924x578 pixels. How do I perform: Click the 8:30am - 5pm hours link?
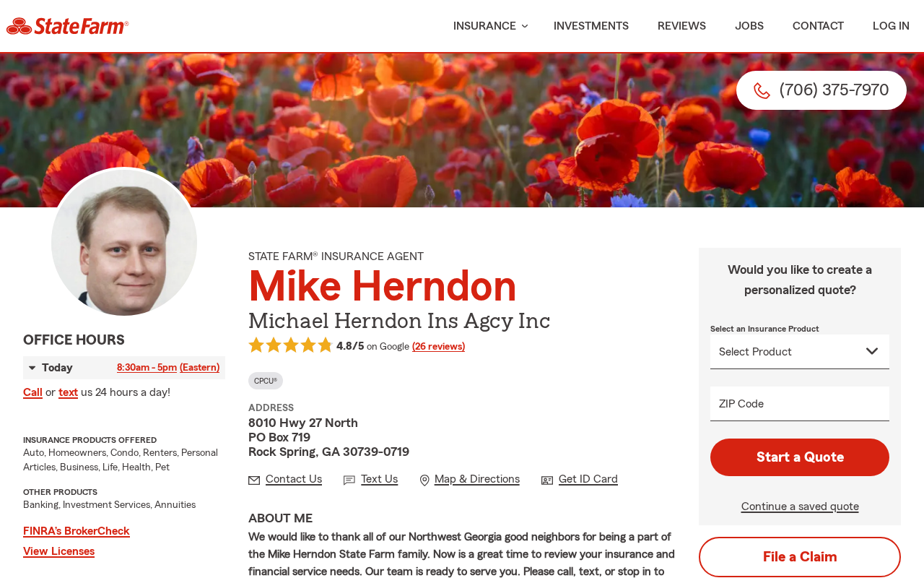tap(147, 368)
